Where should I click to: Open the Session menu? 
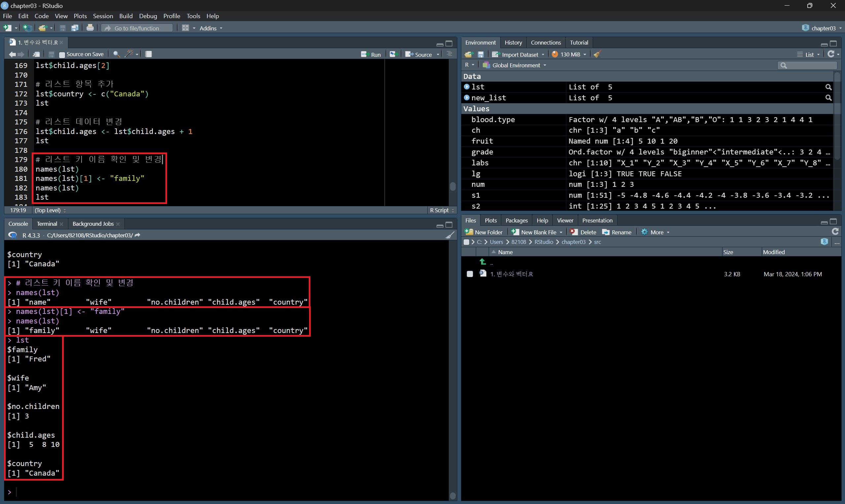(103, 16)
